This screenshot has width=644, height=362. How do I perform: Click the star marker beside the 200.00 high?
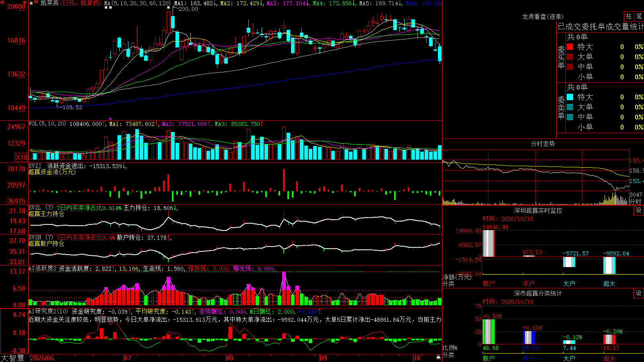point(168,8)
